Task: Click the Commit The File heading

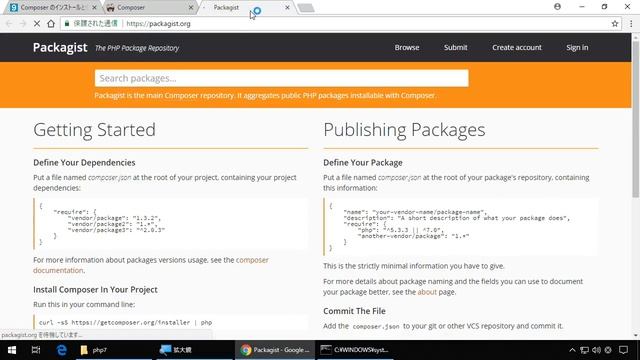Action: [354, 311]
